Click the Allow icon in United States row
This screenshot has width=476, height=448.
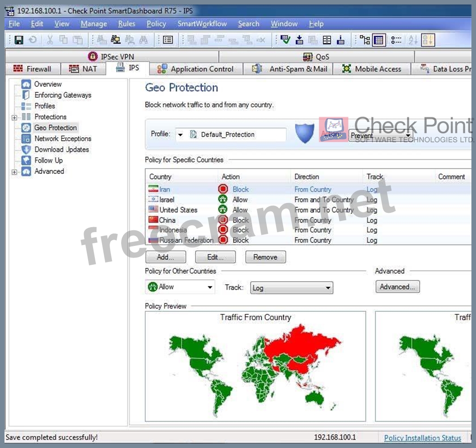tap(223, 210)
